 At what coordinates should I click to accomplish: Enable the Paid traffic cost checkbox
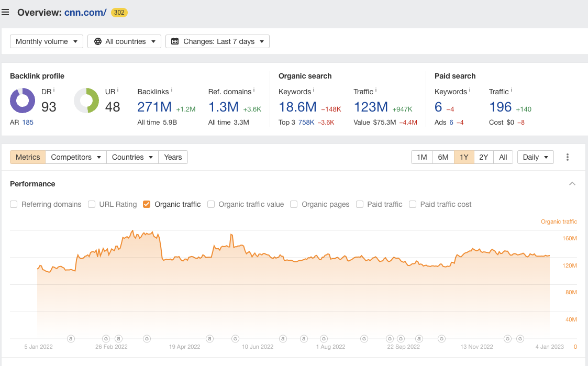click(413, 204)
